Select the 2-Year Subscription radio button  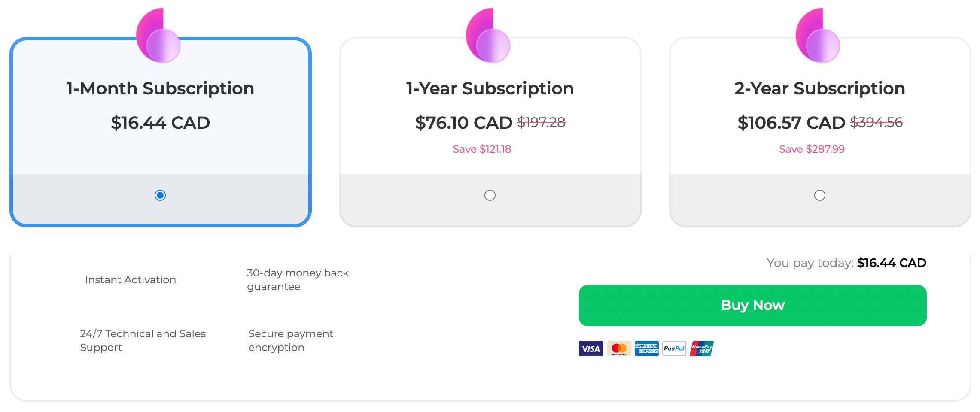pos(819,195)
